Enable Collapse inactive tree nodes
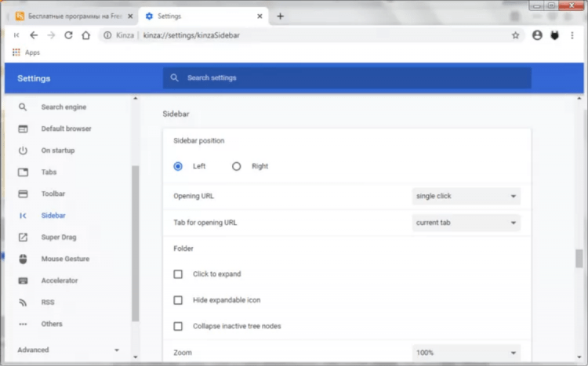This screenshot has height=366, width=588. (x=178, y=326)
